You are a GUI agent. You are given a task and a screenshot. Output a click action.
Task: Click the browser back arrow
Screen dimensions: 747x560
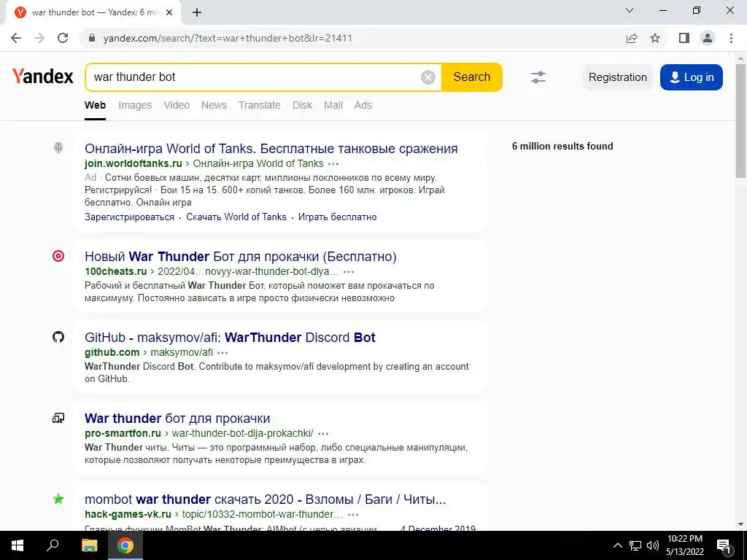click(16, 38)
